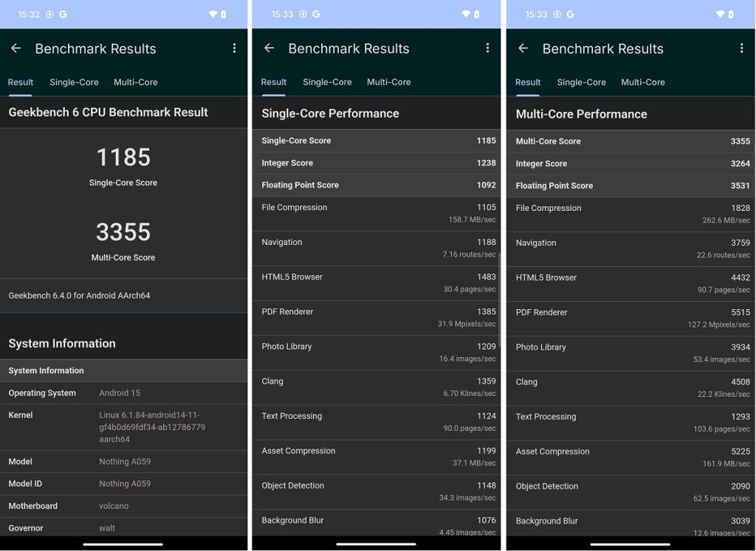The height and width of the screenshot is (551, 756).
Task: Tap the Kernel version row
Action: [123, 427]
